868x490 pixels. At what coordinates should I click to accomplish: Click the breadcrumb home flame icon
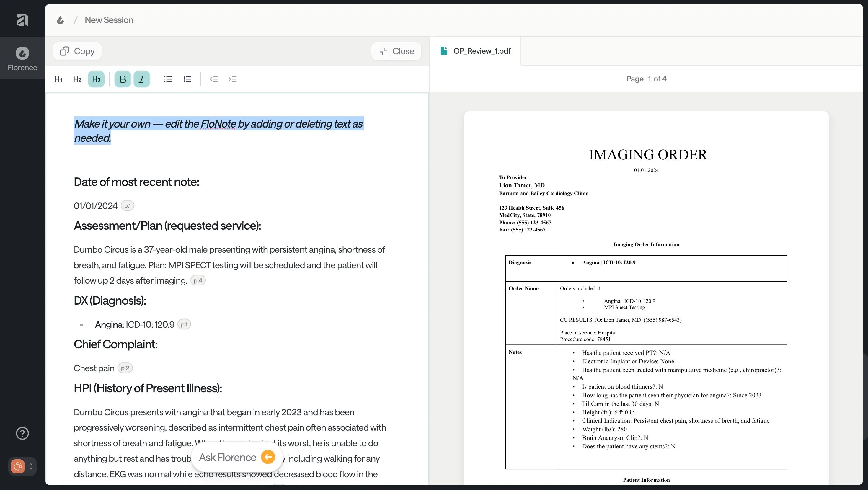[60, 20]
